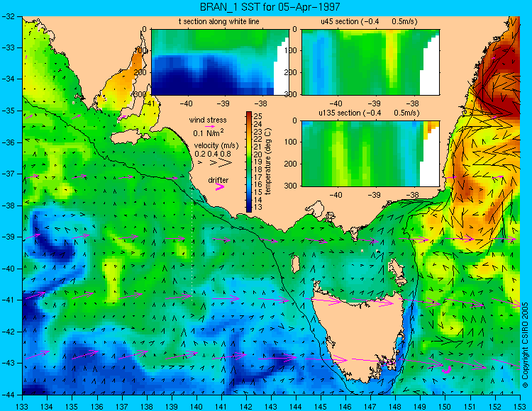Viewport: 532px width, 411px height.
Task: Click the magenta drifter track near 150E, 43S
Action: (x=446, y=370)
